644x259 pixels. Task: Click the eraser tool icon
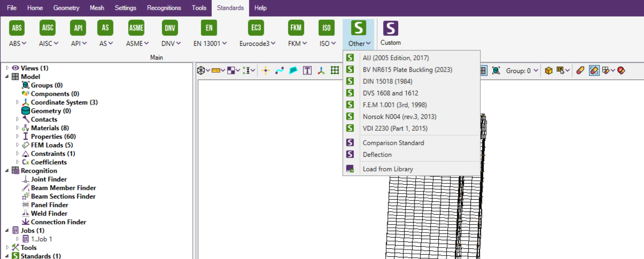[x=580, y=71]
